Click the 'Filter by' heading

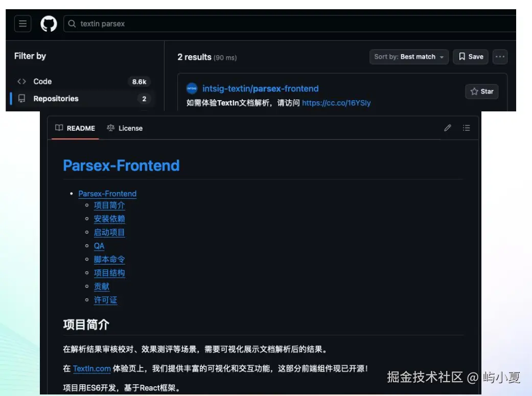coord(30,56)
